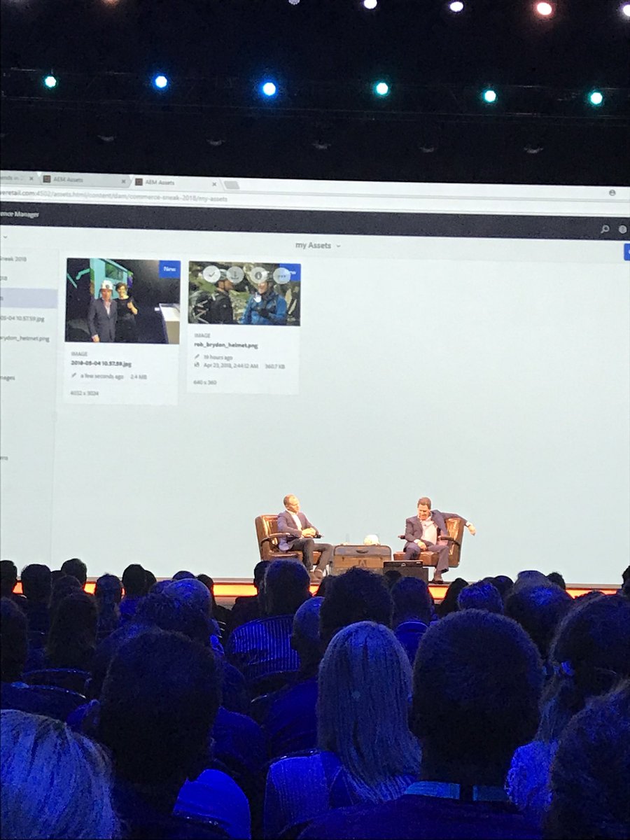Open the search magnifier icon in header

(605, 229)
